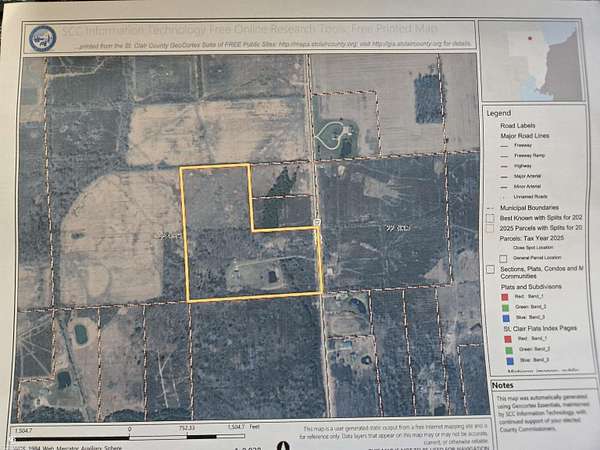Toggle Sections, Plats, Condos checkbox
Image resolution: width=600 pixels, height=450 pixels.
click(489, 270)
